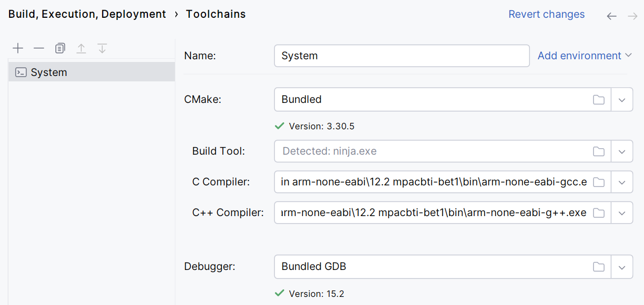Image resolution: width=644 pixels, height=305 pixels.
Task: Browse for CMake executable folder
Action: [598, 100]
